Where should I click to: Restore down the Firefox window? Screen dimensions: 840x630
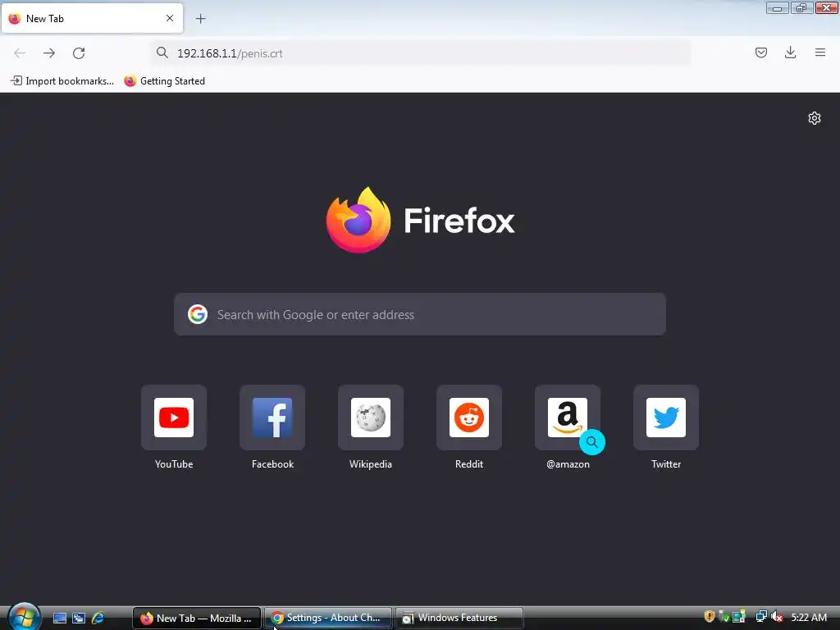(x=802, y=7)
